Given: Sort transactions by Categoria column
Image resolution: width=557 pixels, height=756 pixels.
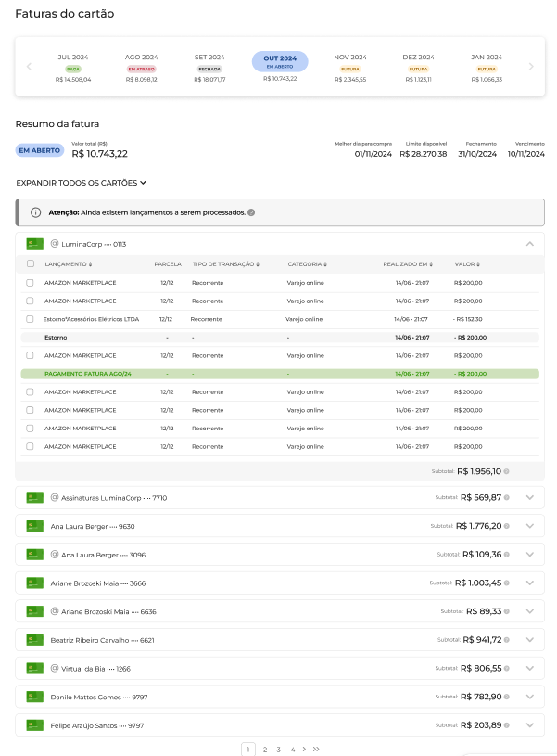Looking at the screenshot, I should coord(307,264).
